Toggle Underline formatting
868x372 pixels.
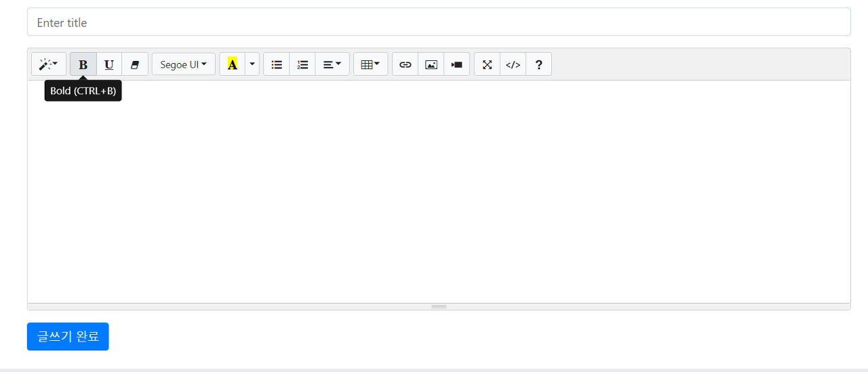(x=109, y=64)
